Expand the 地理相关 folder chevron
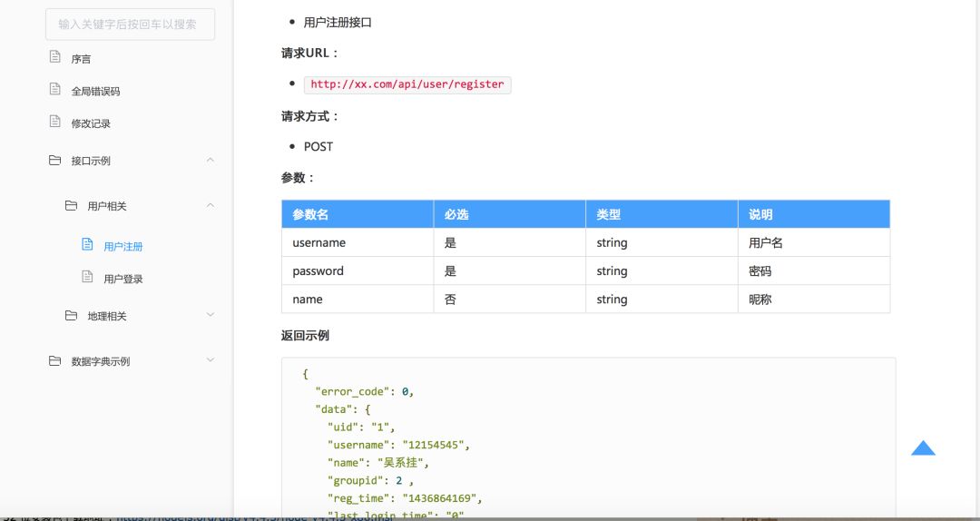The width and height of the screenshot is (980, 521). [211, 315]
